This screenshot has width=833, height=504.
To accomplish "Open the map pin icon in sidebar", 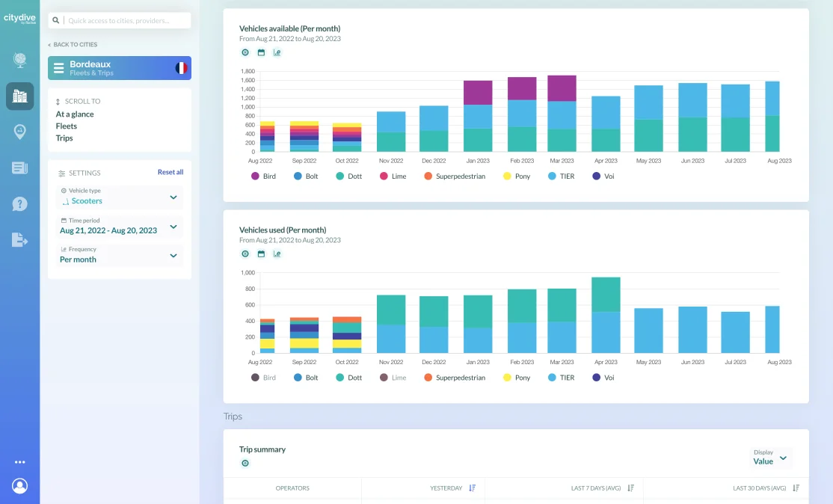I will pos(19,132).
